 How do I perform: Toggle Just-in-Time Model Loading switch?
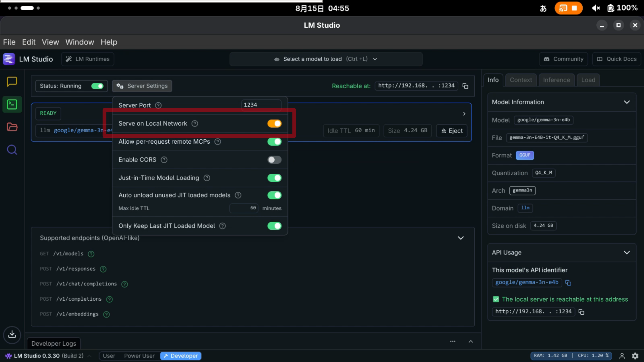pyautogui.click(x=274, y=178)
